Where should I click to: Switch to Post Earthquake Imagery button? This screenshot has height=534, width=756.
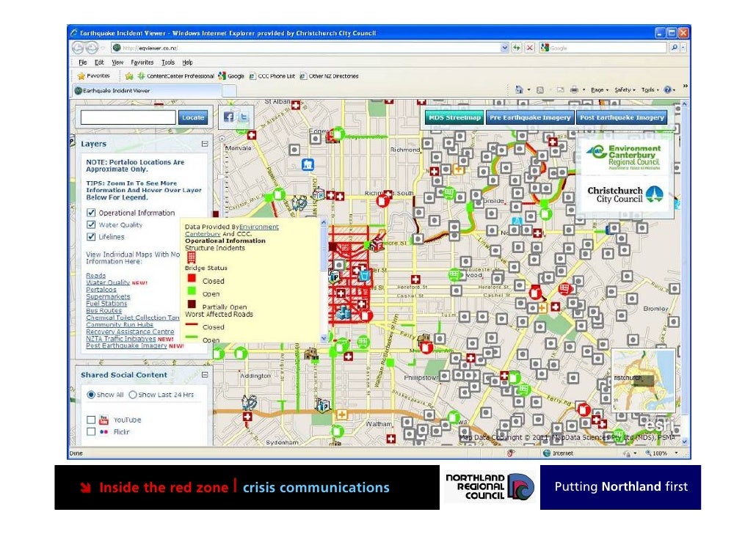tap(622, 117)
